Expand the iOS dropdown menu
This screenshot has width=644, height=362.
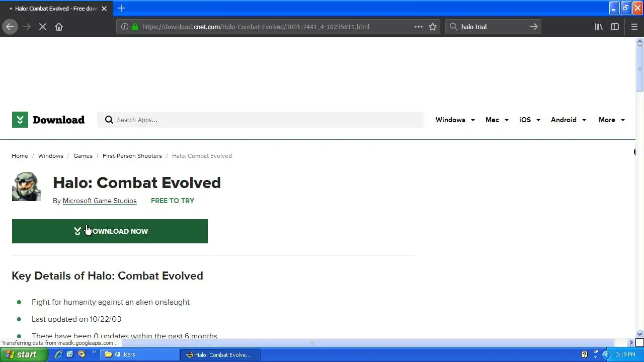(x=530, y=120)
